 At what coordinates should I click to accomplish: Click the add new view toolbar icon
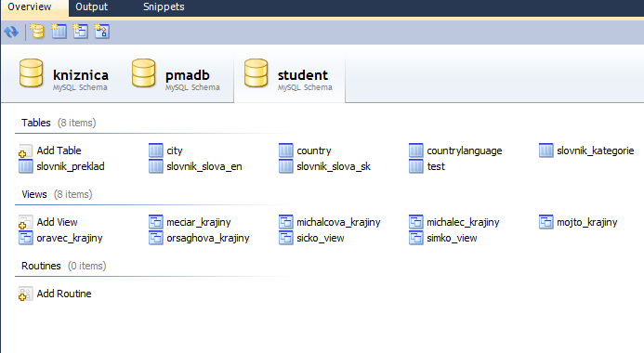click(x=80, y=32)
